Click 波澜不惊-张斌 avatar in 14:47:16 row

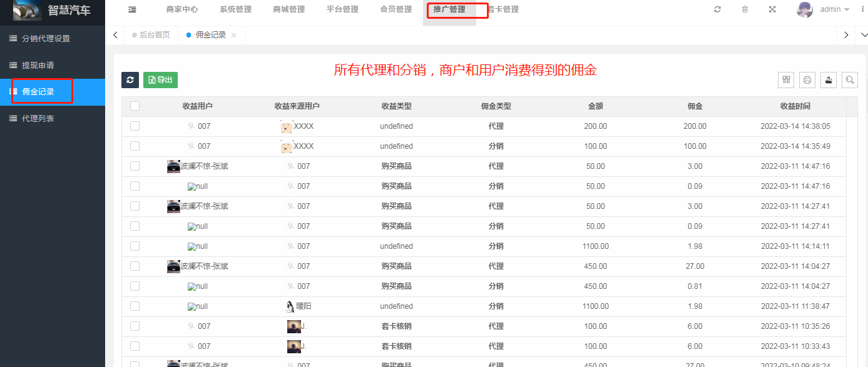pyautogui.click(x=173, y=166)
